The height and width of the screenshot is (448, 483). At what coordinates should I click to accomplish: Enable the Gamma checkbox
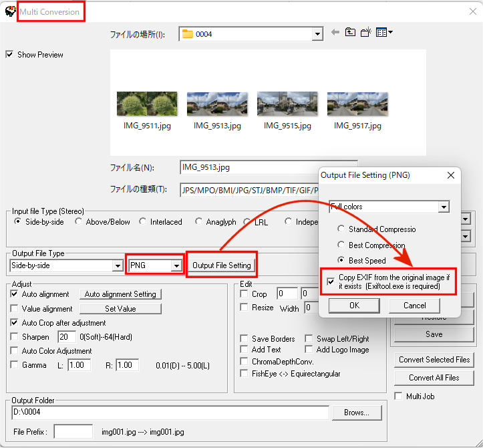coord(14,364)
